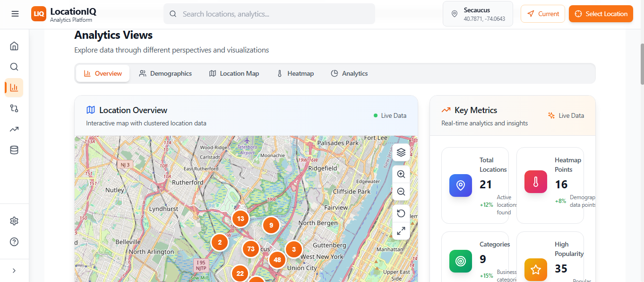Switch to the Demographics tab

click(165, 73)
